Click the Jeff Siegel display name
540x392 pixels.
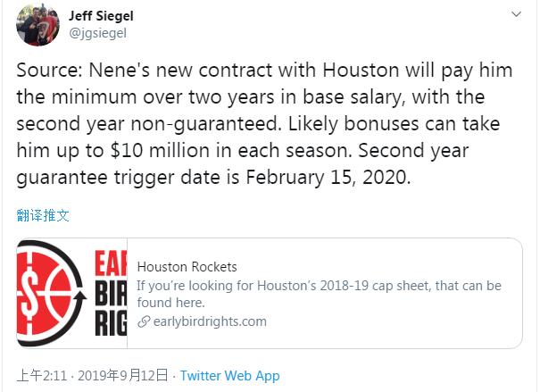[x=101, y=15]
